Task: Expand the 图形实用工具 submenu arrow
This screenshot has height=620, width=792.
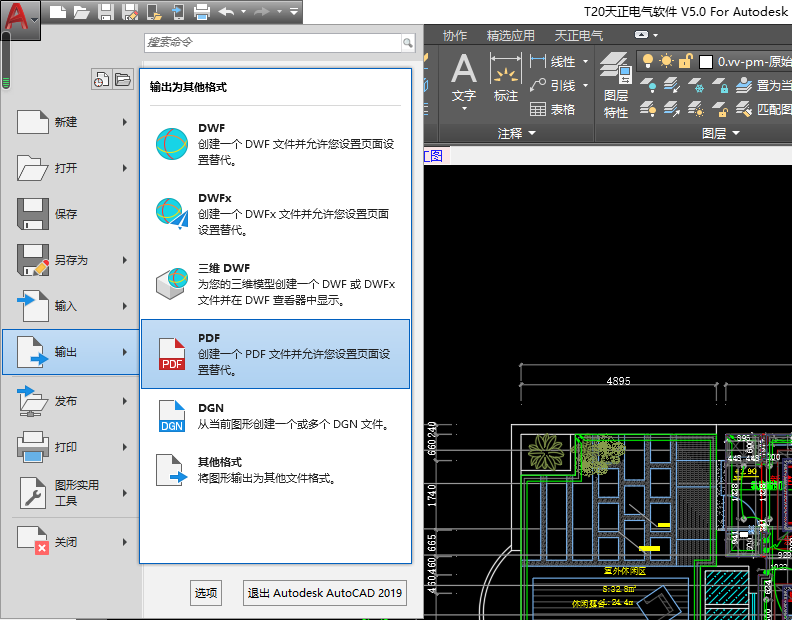Action: (x=125, y=493)
